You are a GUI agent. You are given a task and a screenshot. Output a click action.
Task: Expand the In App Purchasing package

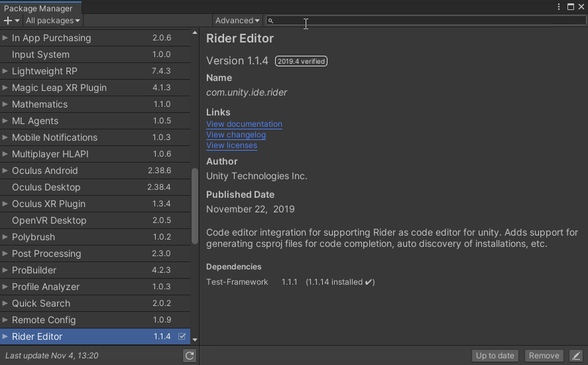tap(5, 38)
